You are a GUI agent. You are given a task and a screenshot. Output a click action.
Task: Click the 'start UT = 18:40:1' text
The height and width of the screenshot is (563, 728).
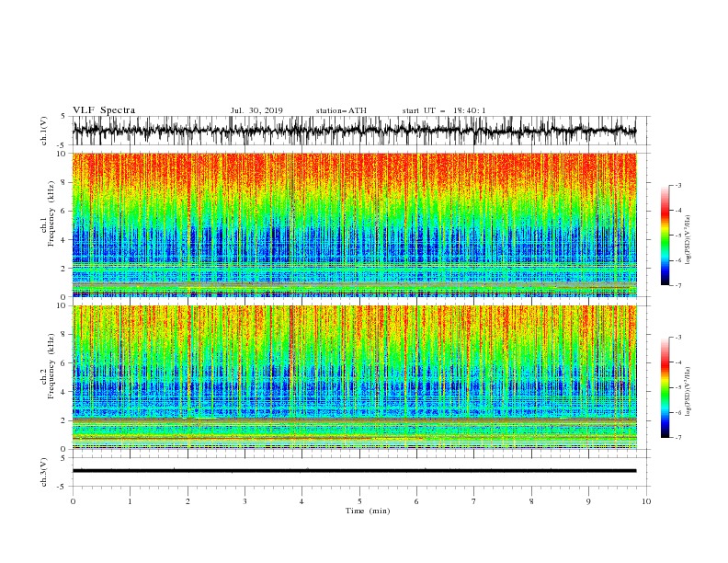coord(444,110)
